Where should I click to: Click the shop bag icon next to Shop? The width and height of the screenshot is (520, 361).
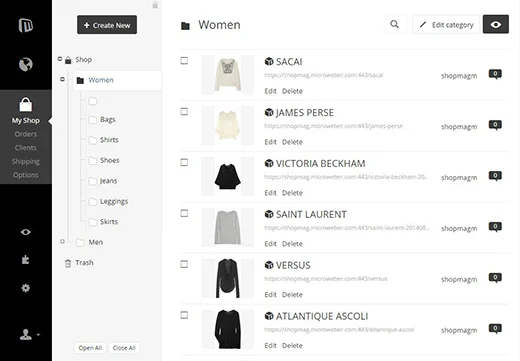pos(68,60)
